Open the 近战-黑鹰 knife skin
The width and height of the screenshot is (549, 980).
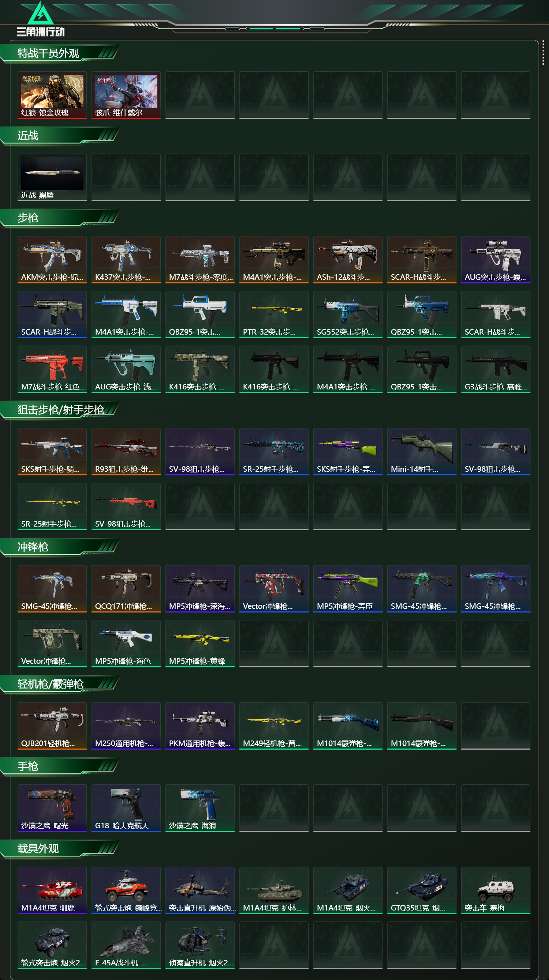pyautogui.click(x=52, y=177)
